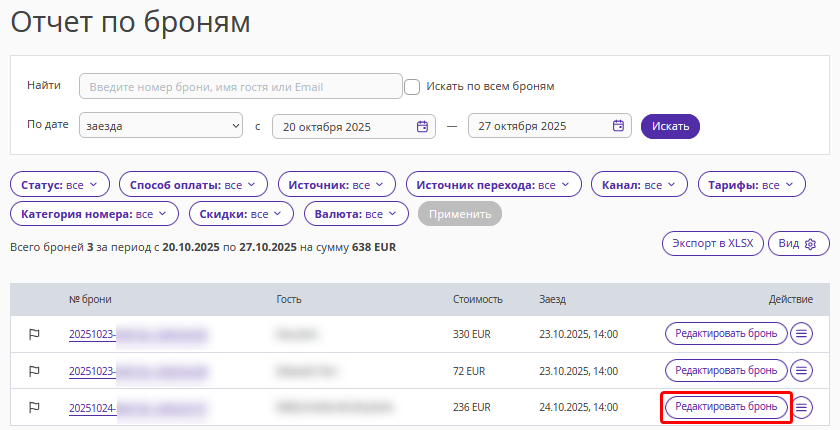Click the 'Искать' search button

pyautogui.click(x=670, y=126)
